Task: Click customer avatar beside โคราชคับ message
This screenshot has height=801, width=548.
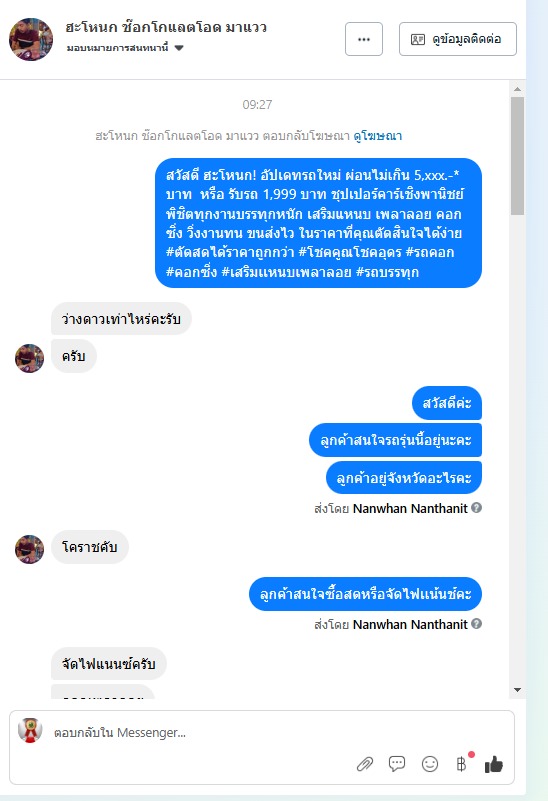Action: coord(30,549)
